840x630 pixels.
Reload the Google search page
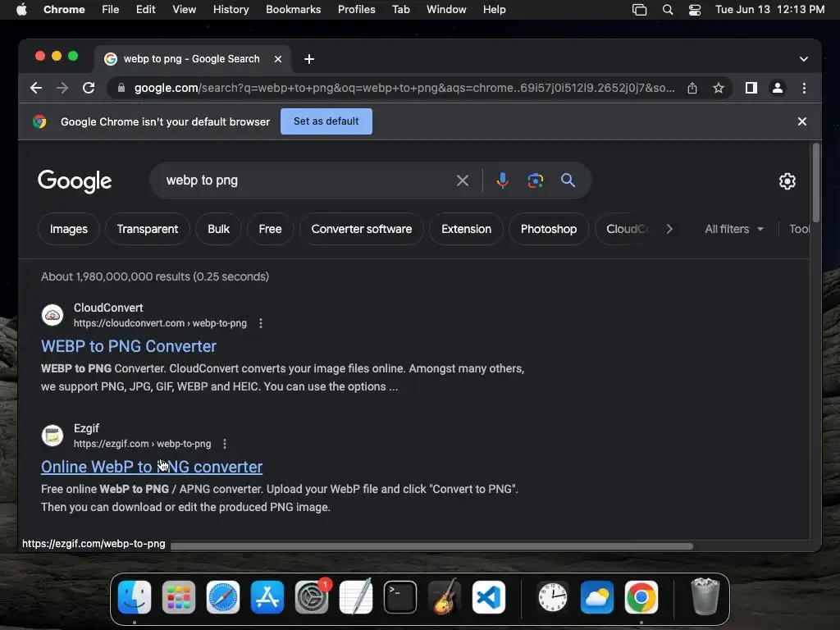click(x=89, y=88)
